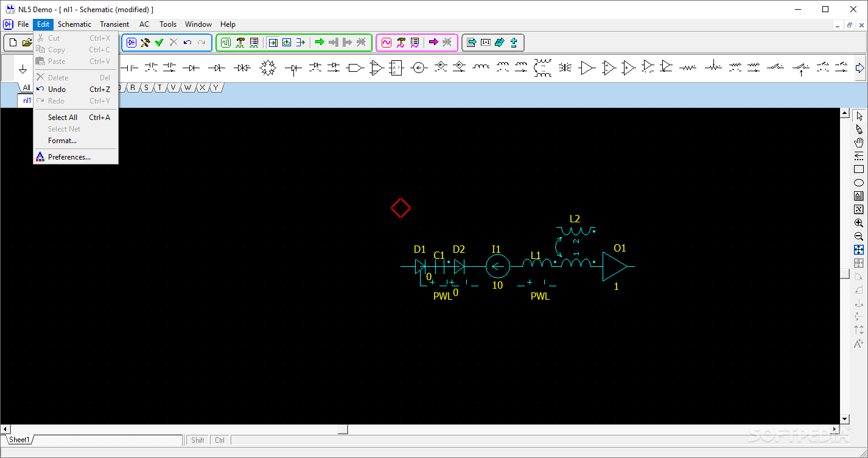868x458 pixels.
Task: Open transient settings hammer icon in green group
Action: [240, 43]
